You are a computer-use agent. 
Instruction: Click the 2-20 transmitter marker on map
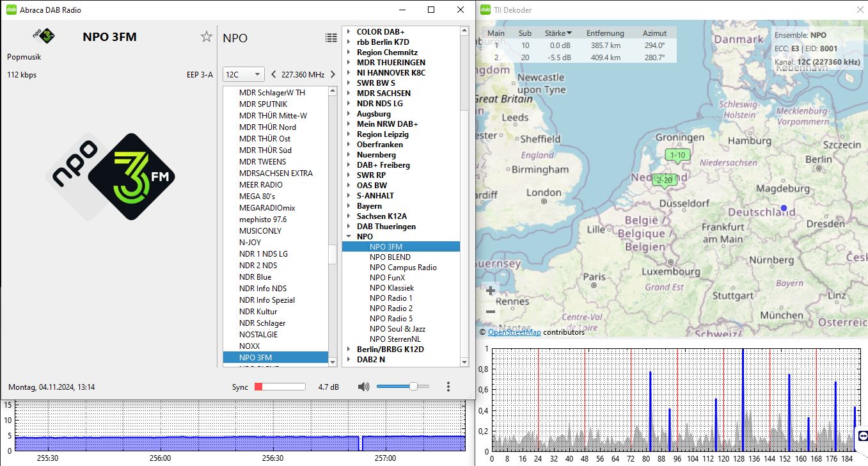coord(665,181)
